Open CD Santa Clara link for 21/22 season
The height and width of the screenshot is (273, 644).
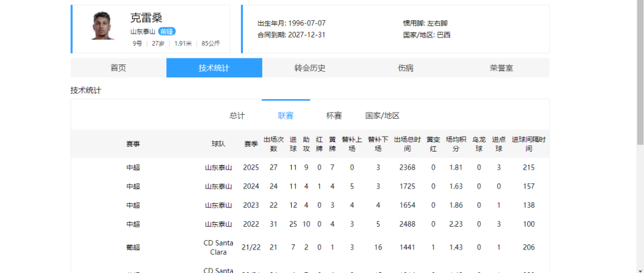pyautogui.click(x=218, y=247)
